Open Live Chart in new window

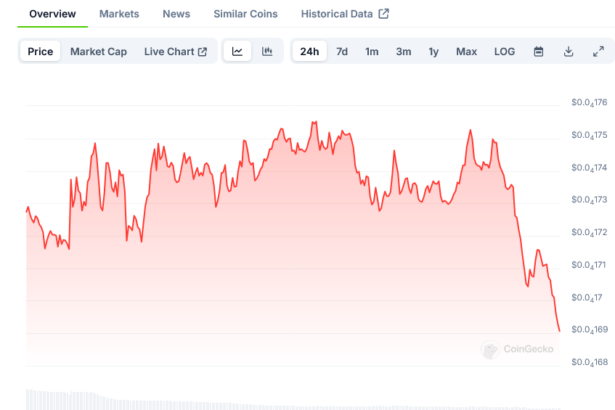click(x=175, y=52)
